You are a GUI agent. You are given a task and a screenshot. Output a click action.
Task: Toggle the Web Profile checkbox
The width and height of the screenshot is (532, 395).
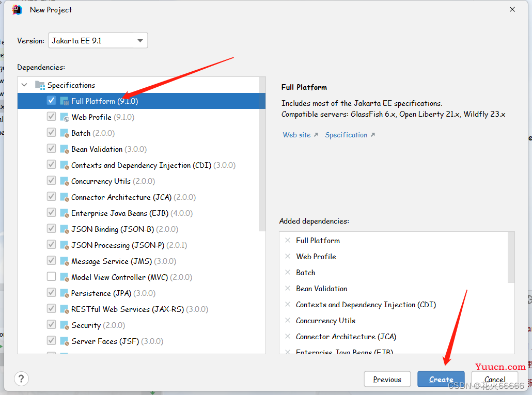point(51,117)
